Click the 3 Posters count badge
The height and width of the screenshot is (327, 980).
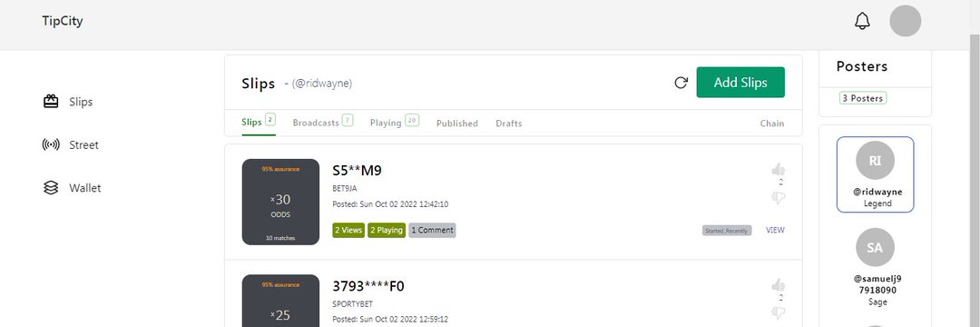(x=863, y=98)
